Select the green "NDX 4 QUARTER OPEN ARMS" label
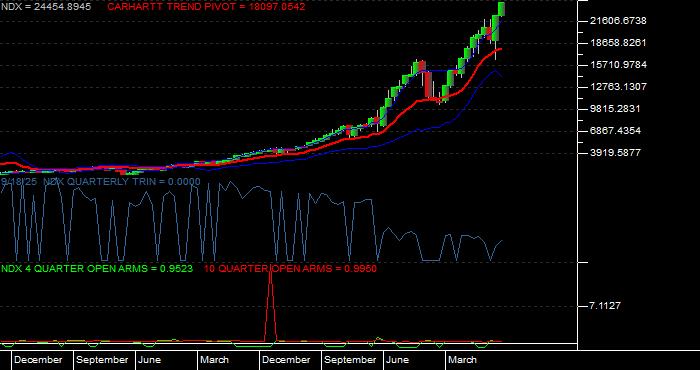Screen dimensions: 700x370 [97, 268]
